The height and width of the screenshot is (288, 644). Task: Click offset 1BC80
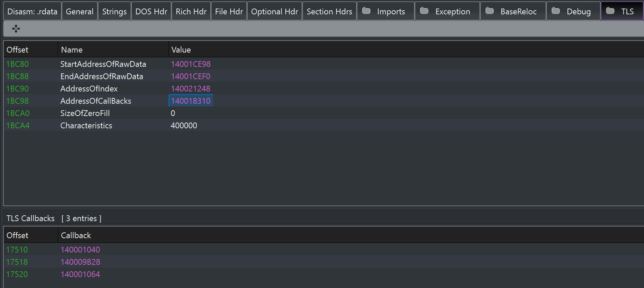click(17, 64)
